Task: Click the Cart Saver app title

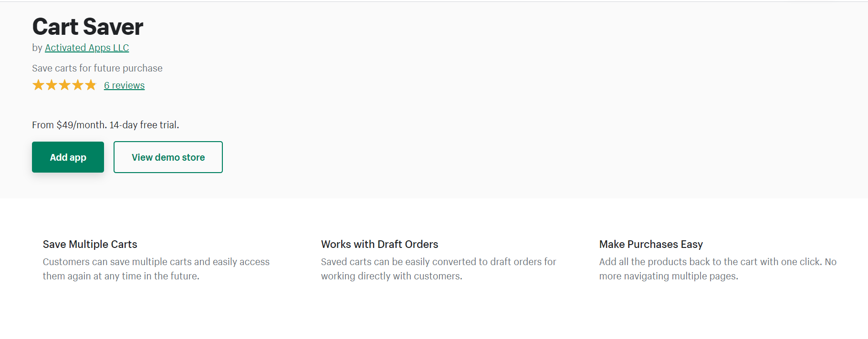Action: pyautogui.click(x=88, y=27)
